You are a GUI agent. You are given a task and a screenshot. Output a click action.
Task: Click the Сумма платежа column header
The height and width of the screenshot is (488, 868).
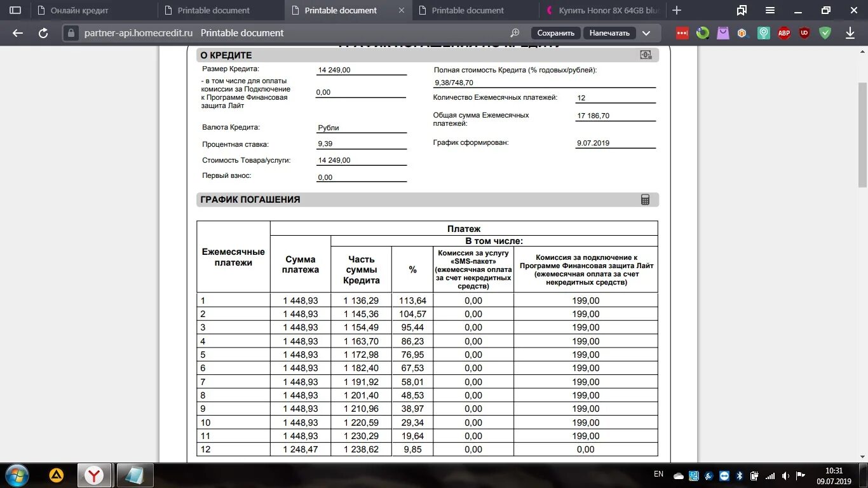click(x=301, y=264)
